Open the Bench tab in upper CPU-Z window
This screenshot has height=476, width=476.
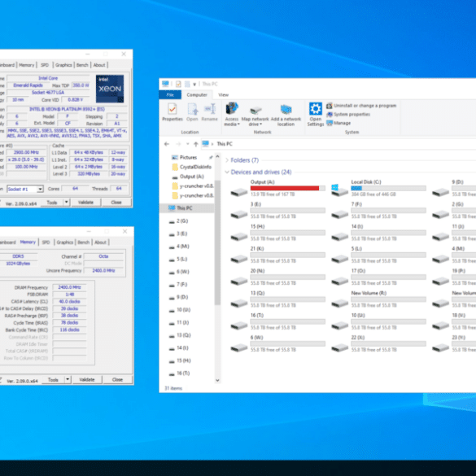tap(82, 65)
